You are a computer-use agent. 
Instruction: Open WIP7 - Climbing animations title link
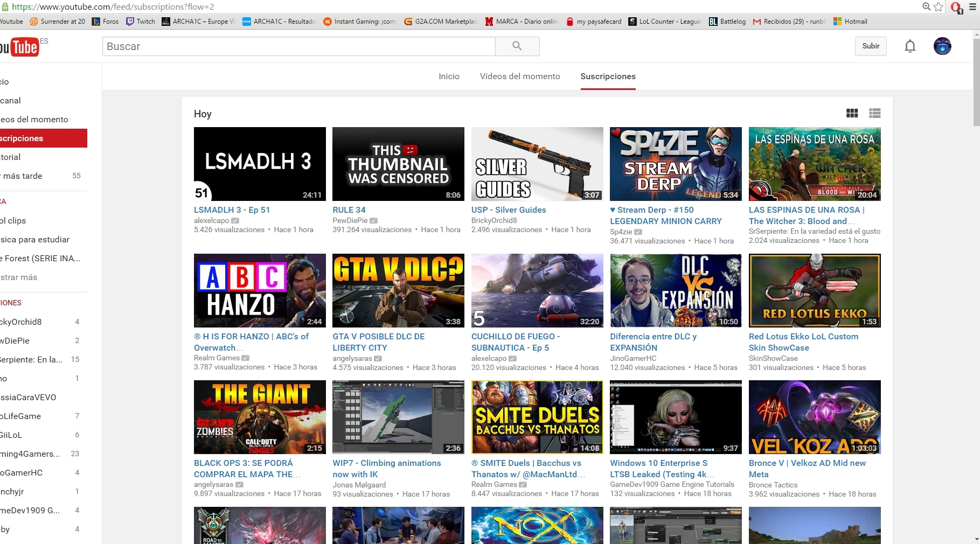(x=387, y=469)
